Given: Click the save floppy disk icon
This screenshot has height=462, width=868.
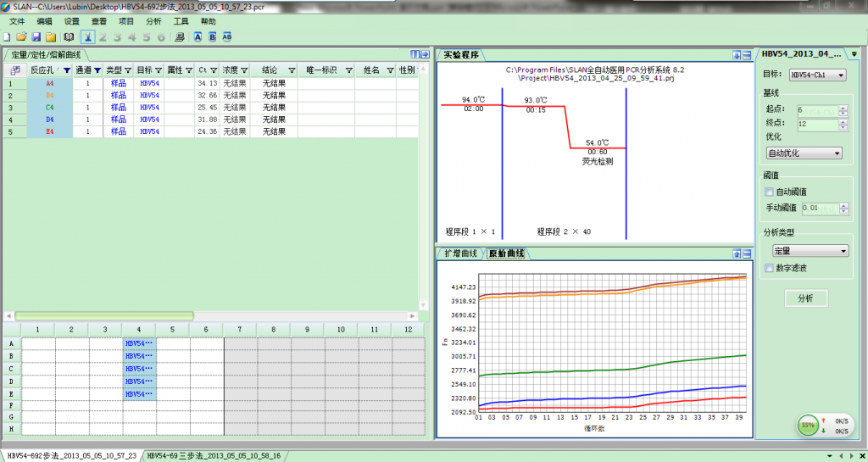Looking at the screenshot, I should (36, 37).
